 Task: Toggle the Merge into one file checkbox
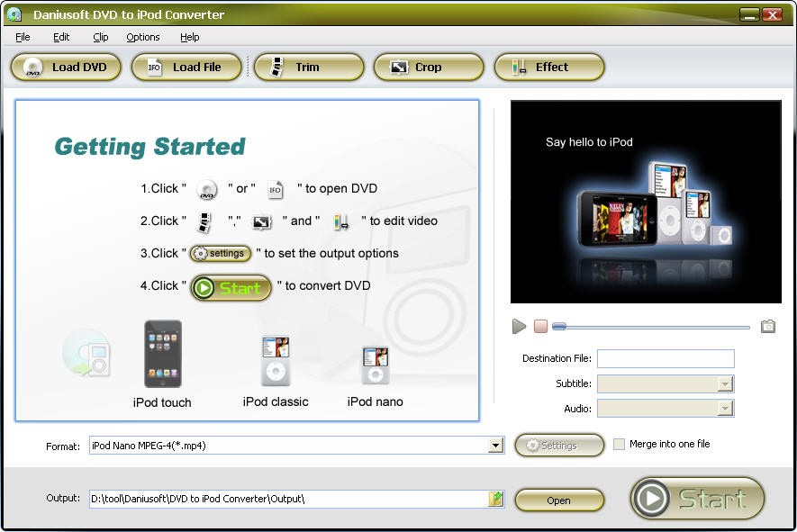pyautogui.click(x=619, y=444)
